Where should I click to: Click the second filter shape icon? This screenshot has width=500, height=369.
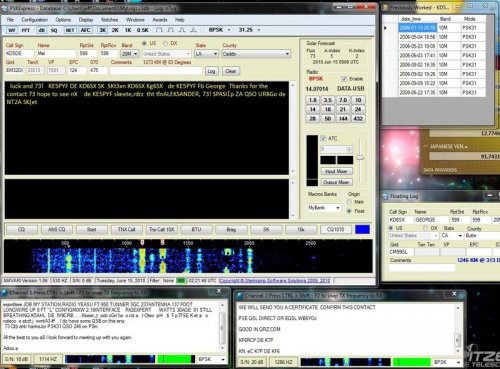[171, 30]
